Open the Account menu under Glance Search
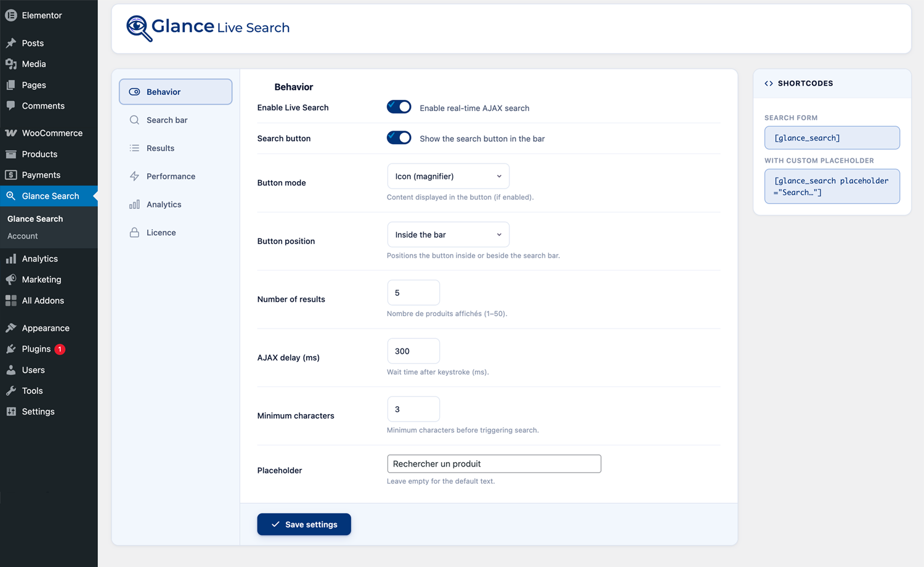The height and width of the screenshot is (567, 924). click(22, 235)
